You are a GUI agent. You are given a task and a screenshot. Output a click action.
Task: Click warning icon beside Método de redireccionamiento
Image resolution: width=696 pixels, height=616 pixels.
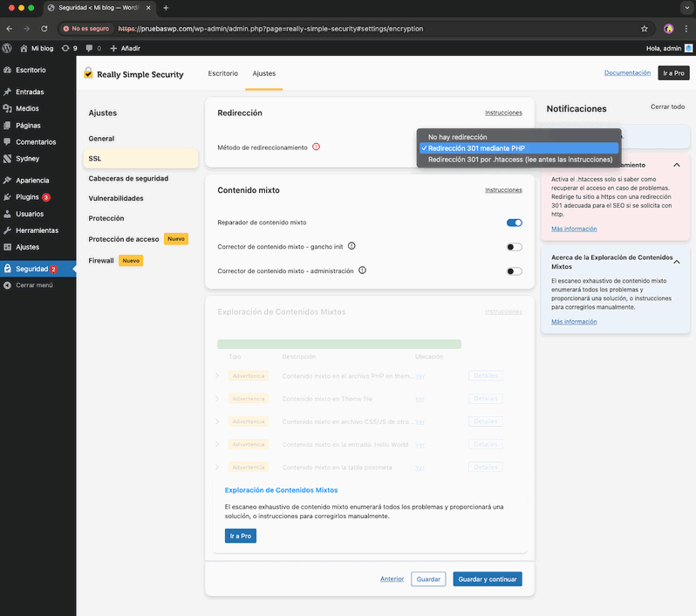click(316, 147)
